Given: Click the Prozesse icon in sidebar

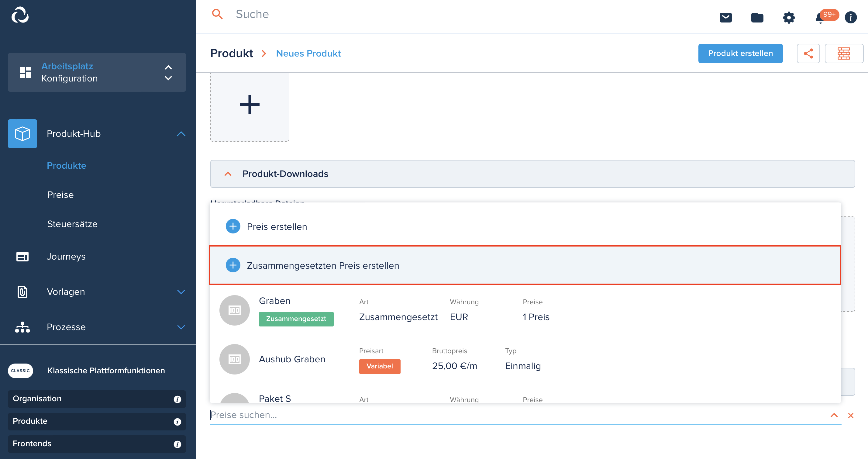Looking at the screenshot, I should point(22,327).
